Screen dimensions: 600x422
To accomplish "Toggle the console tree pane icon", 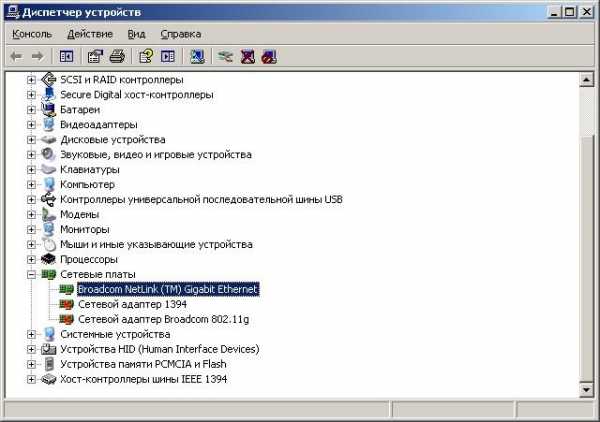I will coord(66,57).
